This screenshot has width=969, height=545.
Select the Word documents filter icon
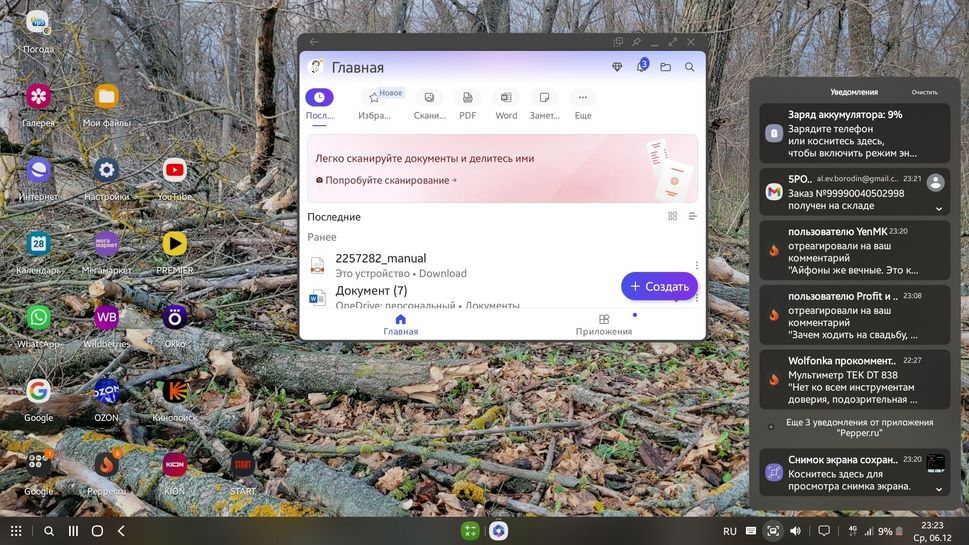tap(506, 98)
